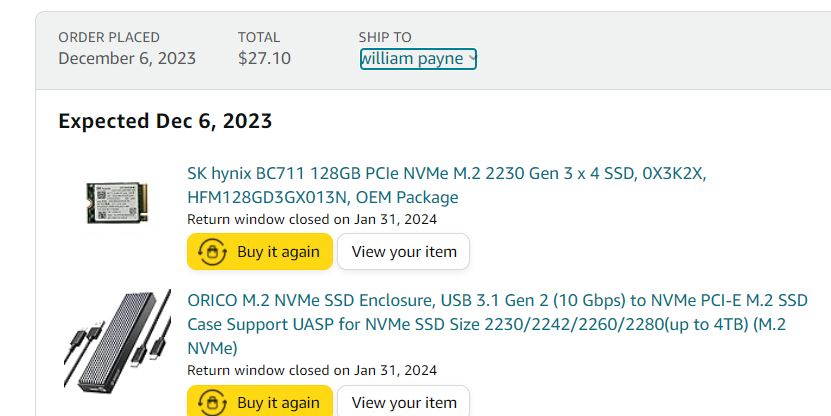Click the SK hynix SSD product thumbnail
Image resolution: width=831 pixels, height=416 pixels.
[117, 202]
